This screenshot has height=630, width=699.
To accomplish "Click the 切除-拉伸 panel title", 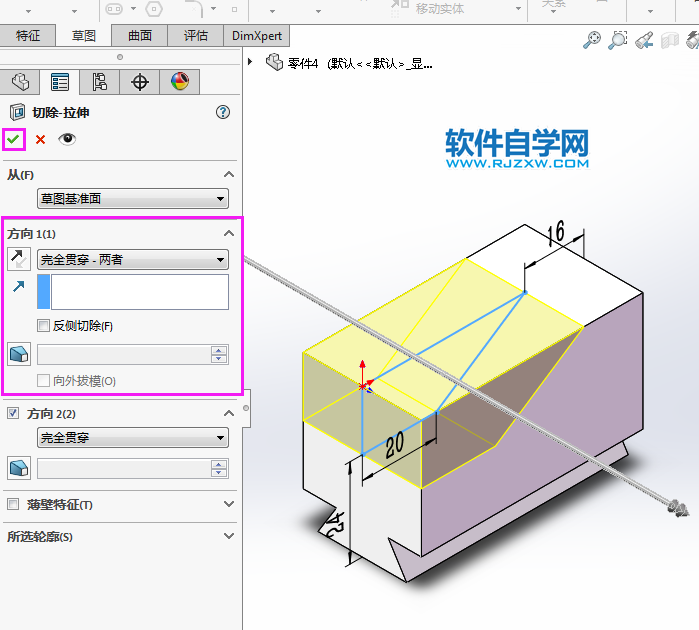I will [x=61, y=112].
